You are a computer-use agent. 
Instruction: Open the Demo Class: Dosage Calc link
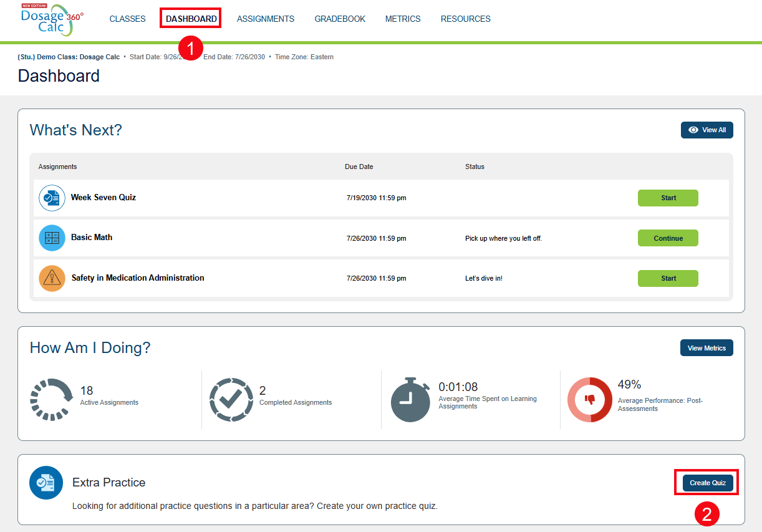(69, 57)
